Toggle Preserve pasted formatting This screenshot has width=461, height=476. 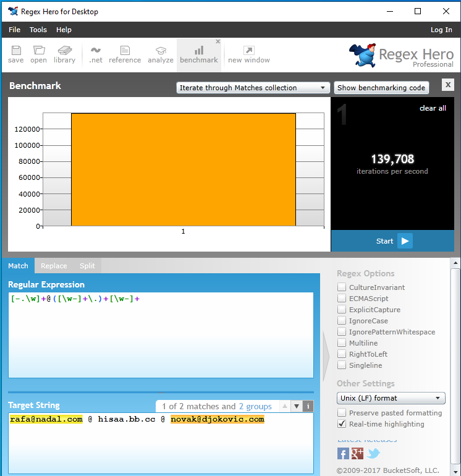coord(342,412)
